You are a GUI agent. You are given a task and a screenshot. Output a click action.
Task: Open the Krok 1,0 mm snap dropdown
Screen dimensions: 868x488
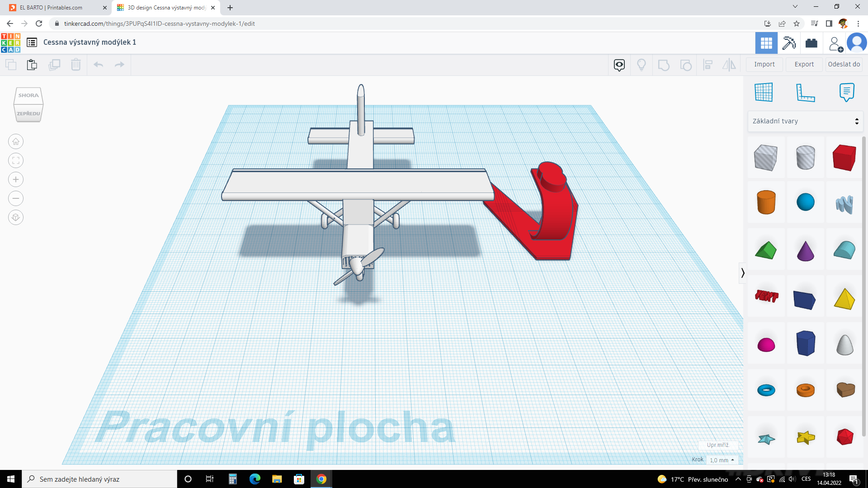722,460
